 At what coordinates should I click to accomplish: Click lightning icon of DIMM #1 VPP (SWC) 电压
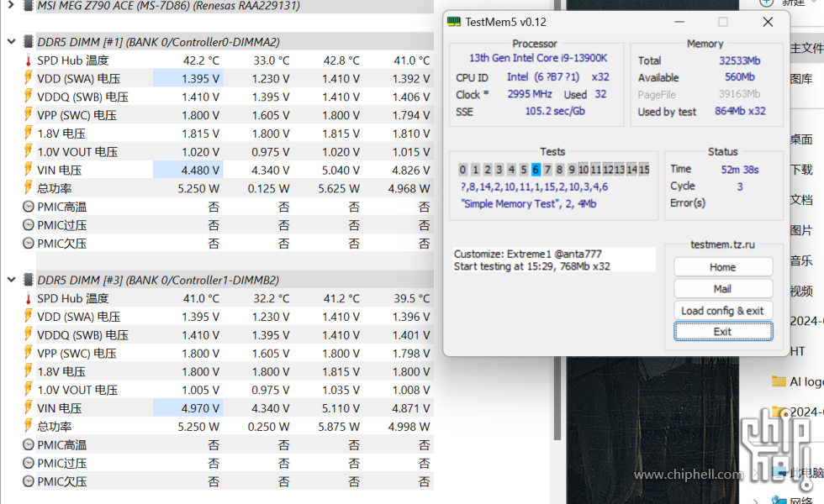click(x=29, y=115)
